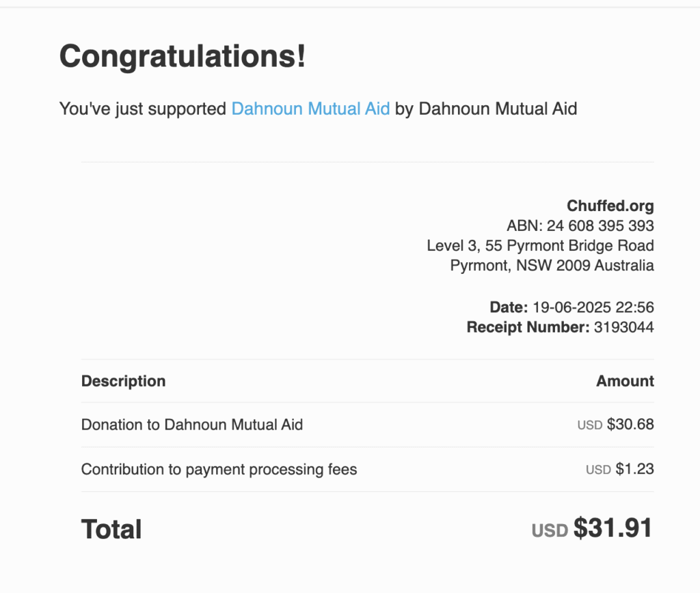Click the Donation to Dahnoun Mutual Aid row text
Screen dimensions: 700x593
tap(192, 424)
